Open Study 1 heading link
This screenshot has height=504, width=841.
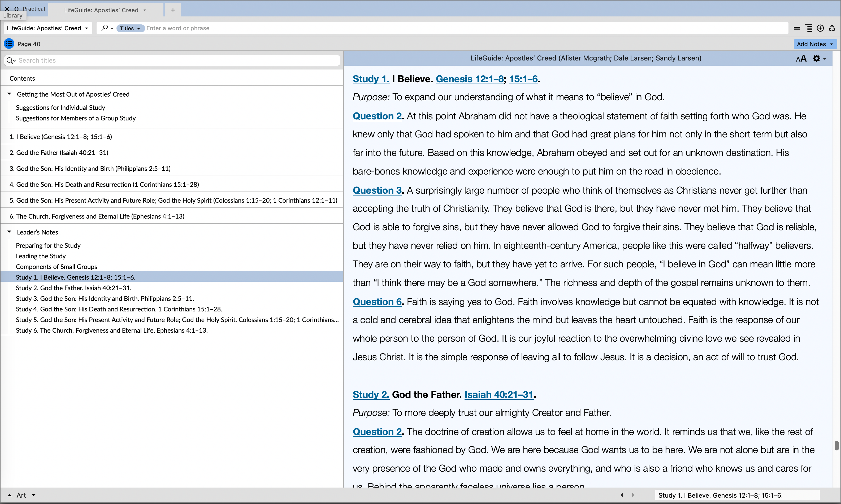[371, 79]
